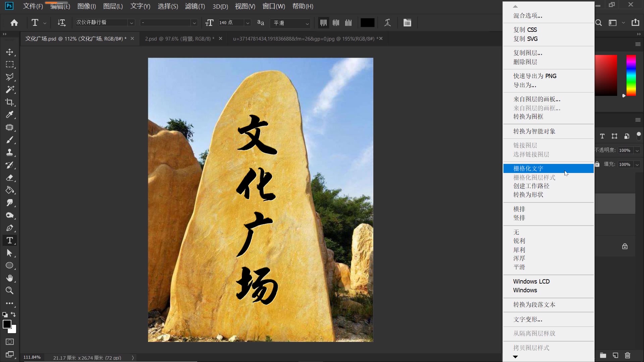Click the 111.84% zoom level field
This screenshot has width=644, height=362.
point(32,357)
